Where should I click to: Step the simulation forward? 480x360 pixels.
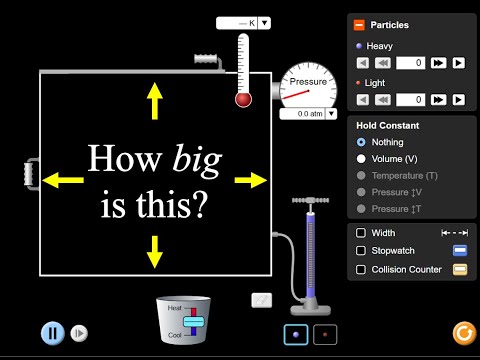coord(79,333)
